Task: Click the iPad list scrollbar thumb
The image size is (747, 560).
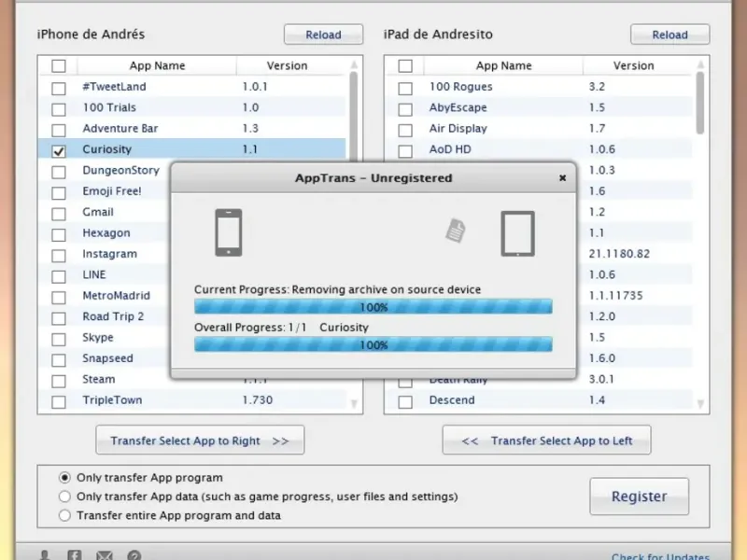Action: [699, 103]
